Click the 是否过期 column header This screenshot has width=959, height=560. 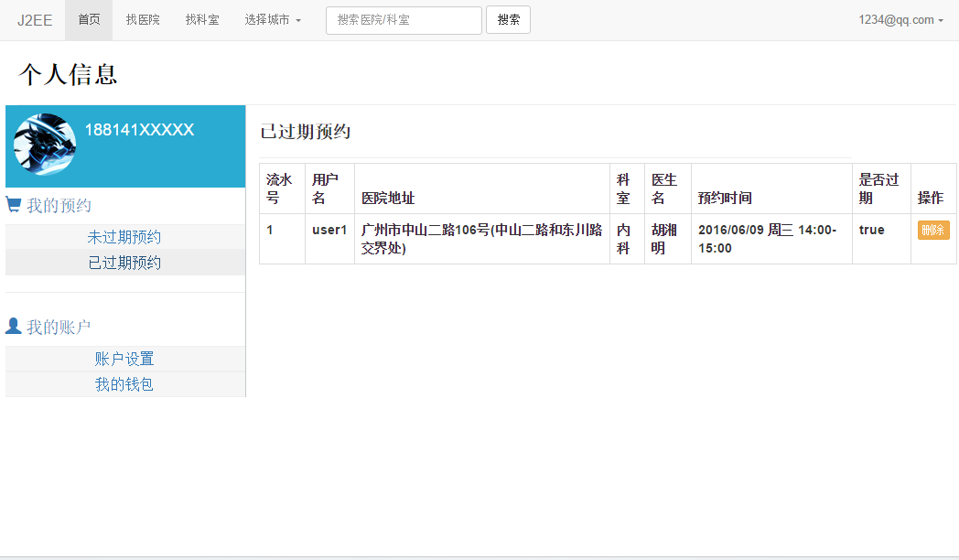click(x=881, y=188)
